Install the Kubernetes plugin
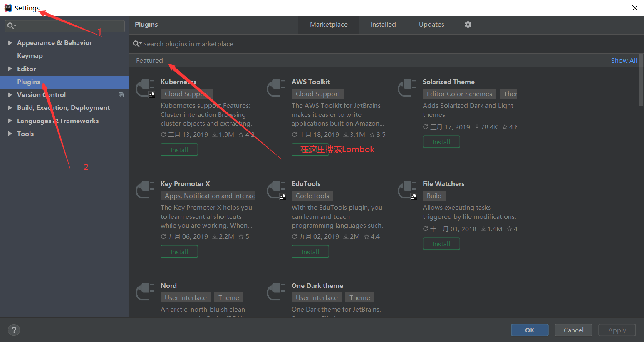Screen dimensions: 644x342 click(179, 150)
